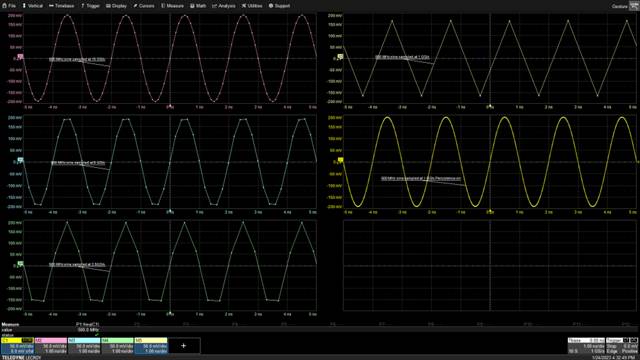Select the yellow C1 channel descriptor box
The height and width of the screenshot is (360, 640).
click(17, 346)
